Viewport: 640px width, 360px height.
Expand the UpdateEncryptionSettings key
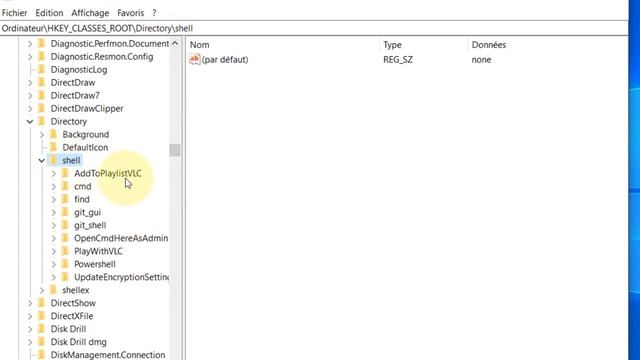coord(53,278)
